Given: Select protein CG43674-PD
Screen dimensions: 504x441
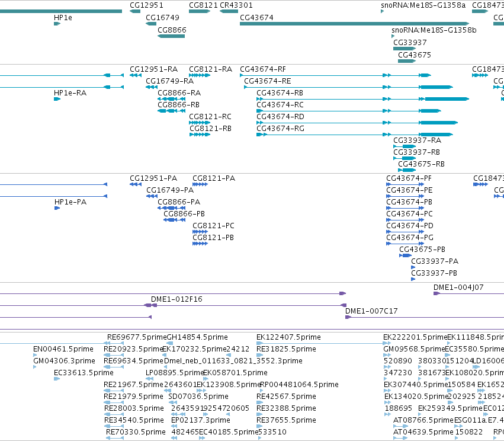Looking at the screenshot, I should (410, 226).
